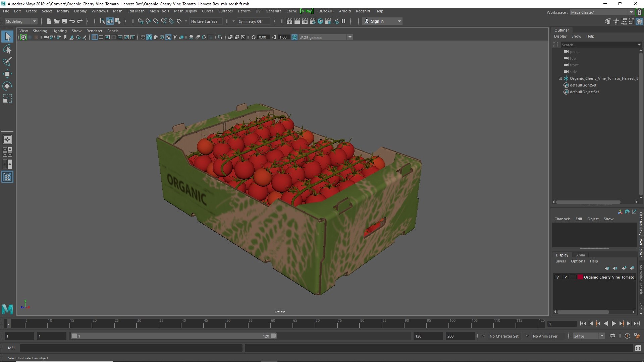Click the Redo arrow icon

[x=80, y=21]
